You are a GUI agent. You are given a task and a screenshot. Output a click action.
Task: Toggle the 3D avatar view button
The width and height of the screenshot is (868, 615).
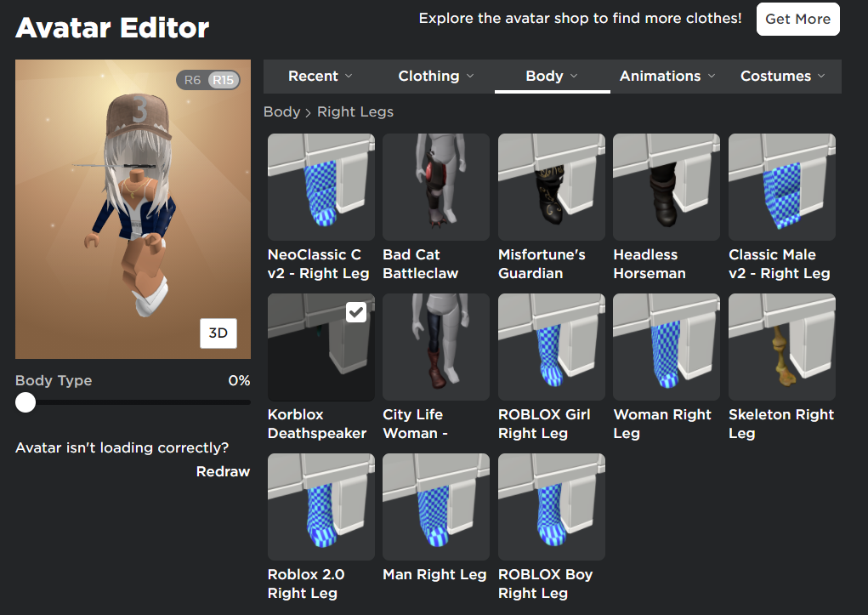[x=218, y=333]
